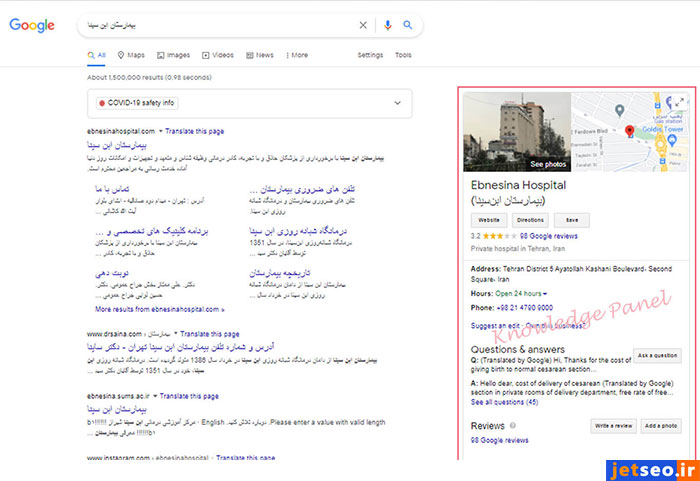Screen dimensions: 700x481
Task: Clear the search box with the X icon
Action: pyautogui.click(x=363, y=25)
